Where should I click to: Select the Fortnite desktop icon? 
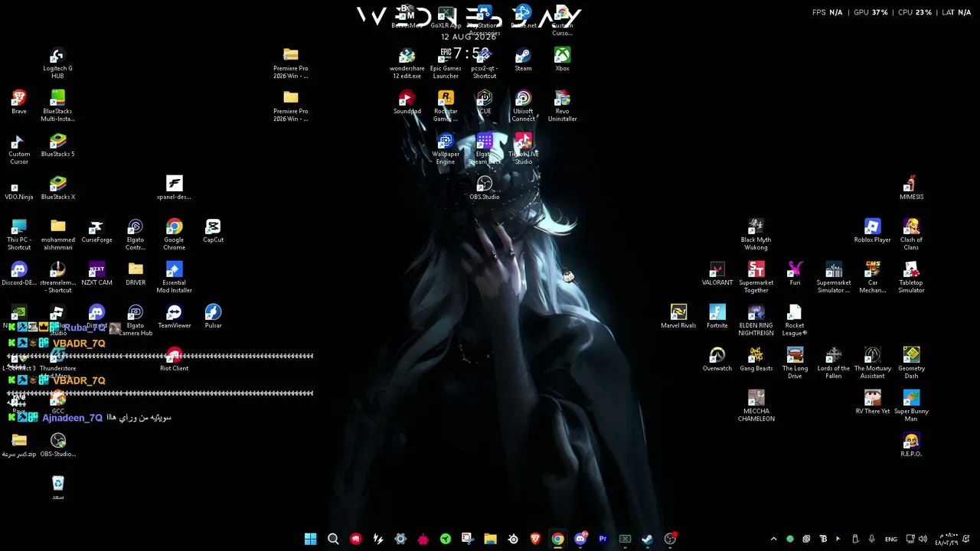pyautogui.click(x=717, y=317)
